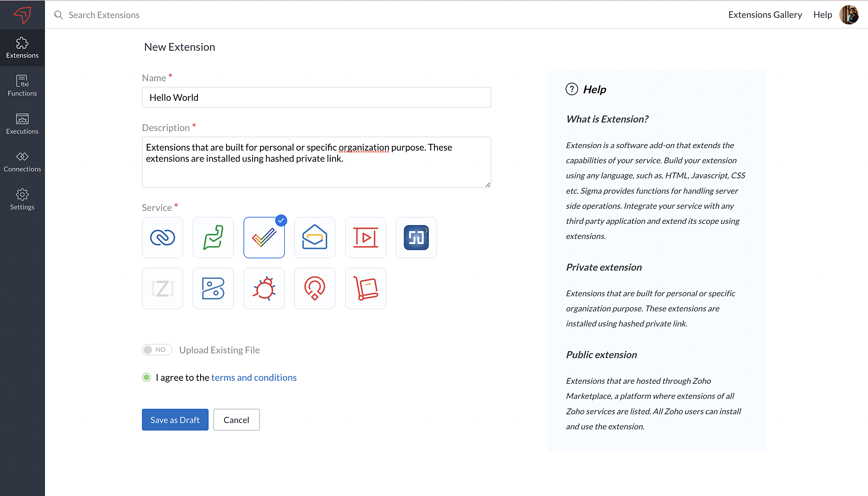Image resolution: width=868 pixels, height=496 pixels.
Task: Open the user profile avatar
Action: [849, 15]
